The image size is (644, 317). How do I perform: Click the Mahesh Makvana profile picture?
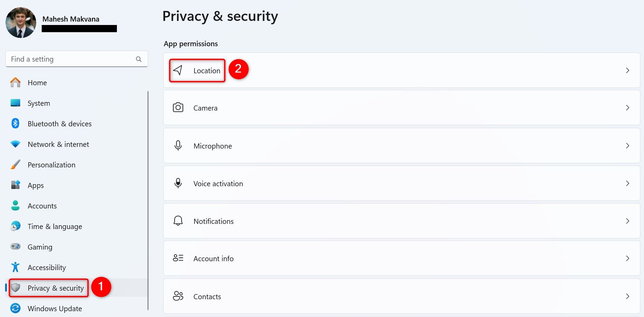[x=21, y=23]
